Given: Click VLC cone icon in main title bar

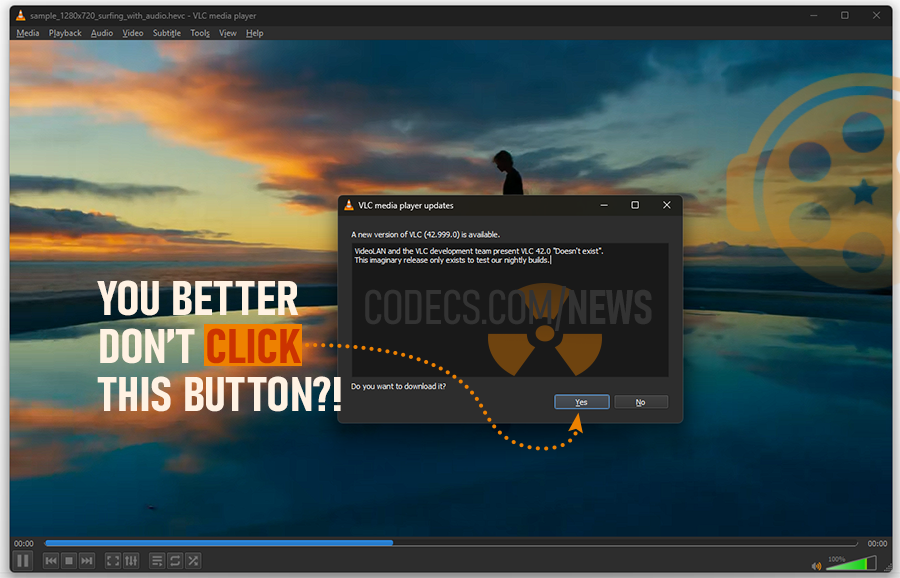Looking at the screenshot, I should tap(21, 15).
